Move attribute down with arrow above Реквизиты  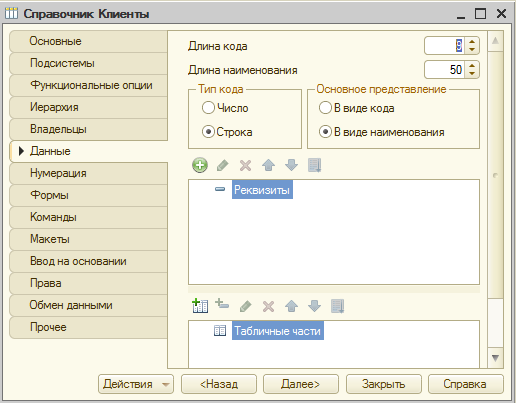291,165
